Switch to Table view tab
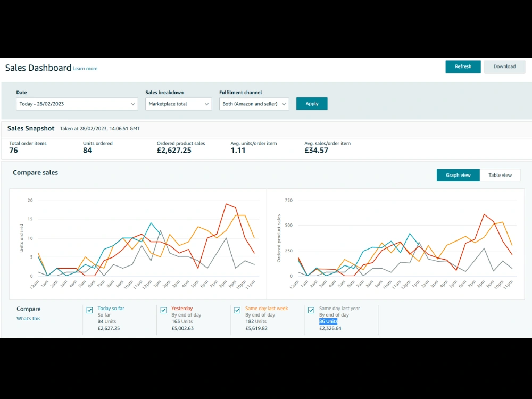 click(x=500, y=175)
